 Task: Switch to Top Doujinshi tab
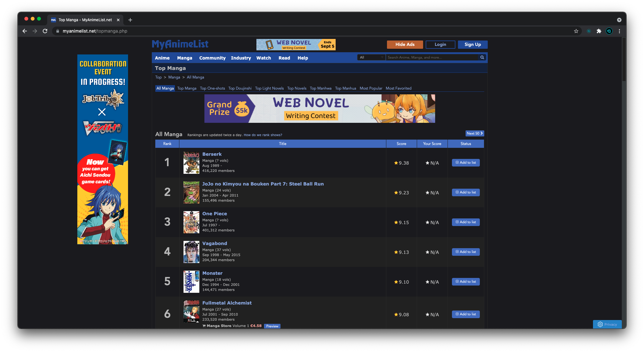[240, 88]
